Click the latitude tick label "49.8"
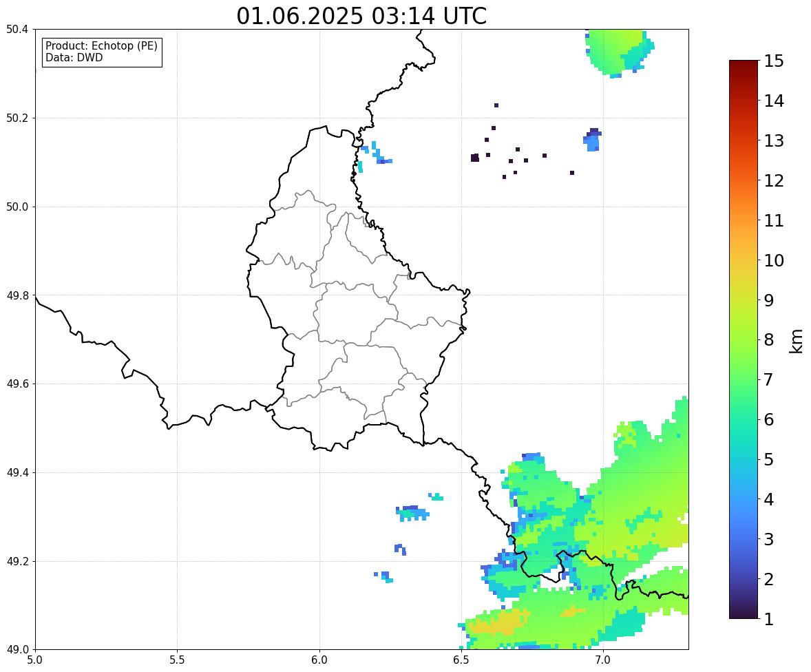This screenshot has height=672, width=811. 17,295
